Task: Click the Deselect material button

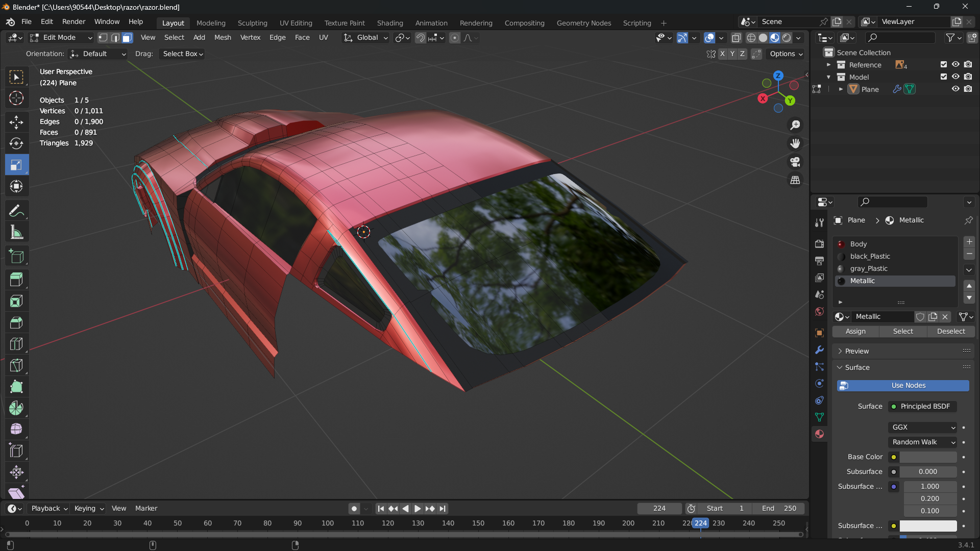Action: [950, 332]
